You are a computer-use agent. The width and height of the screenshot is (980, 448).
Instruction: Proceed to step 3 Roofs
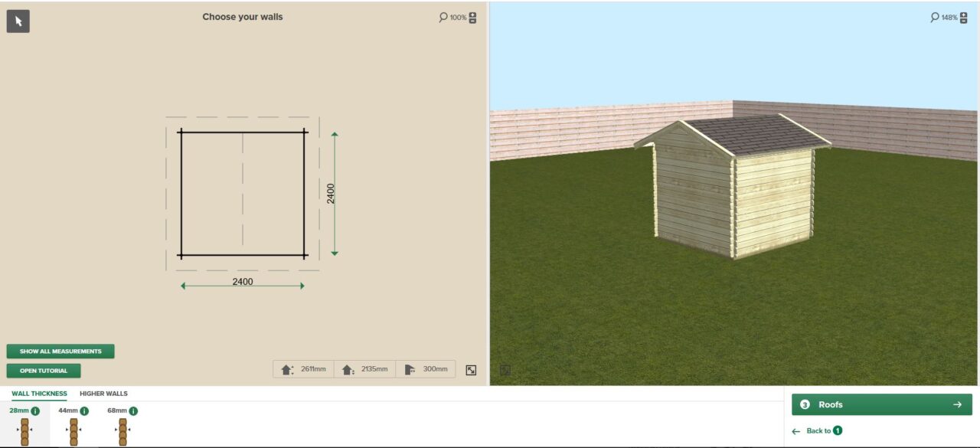880,404
